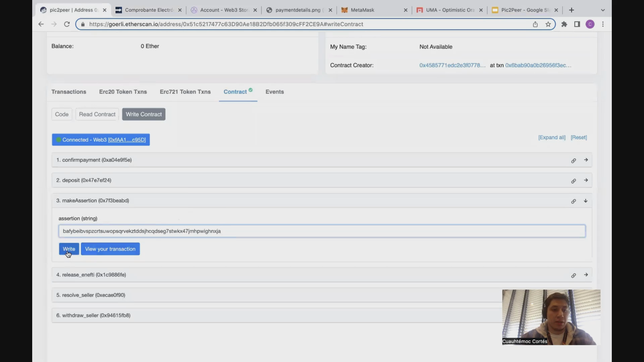The image size is (644, 362).
Task: Open Chrome three-dot menu
Action: click(x=603, y=24)
